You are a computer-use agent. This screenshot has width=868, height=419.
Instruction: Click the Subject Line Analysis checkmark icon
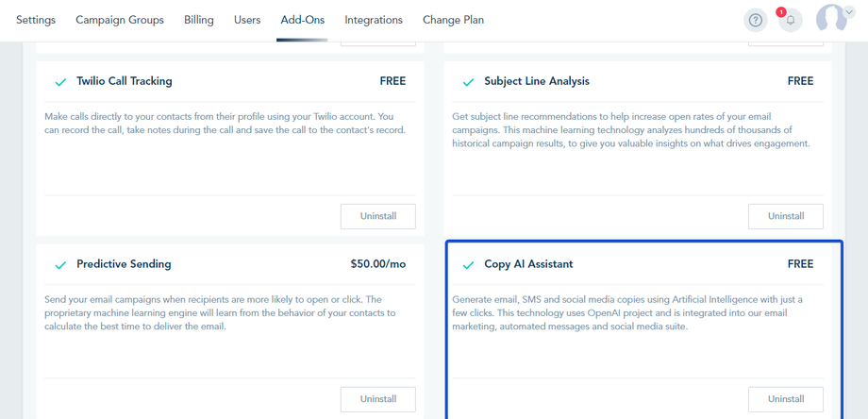(x=469, y=82)
